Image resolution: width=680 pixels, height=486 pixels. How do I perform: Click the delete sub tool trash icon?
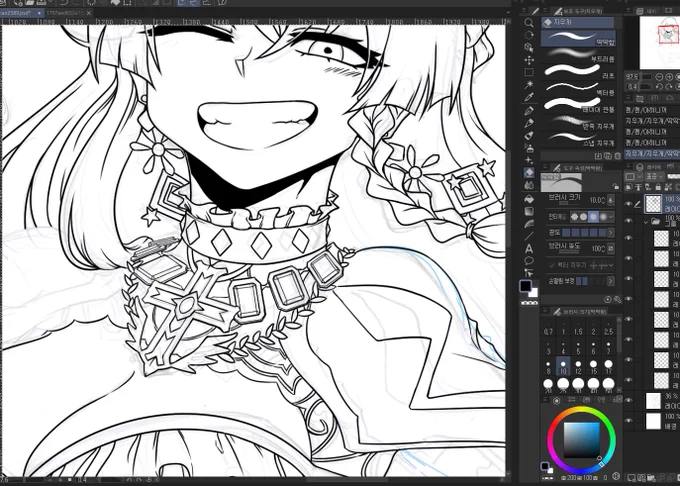click(618, 156)
